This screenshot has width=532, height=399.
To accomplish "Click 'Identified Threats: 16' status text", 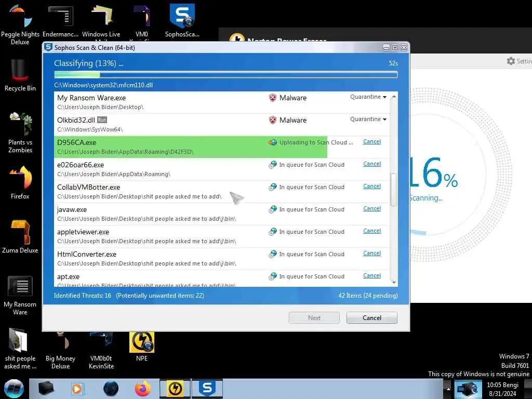I will 83,296.
